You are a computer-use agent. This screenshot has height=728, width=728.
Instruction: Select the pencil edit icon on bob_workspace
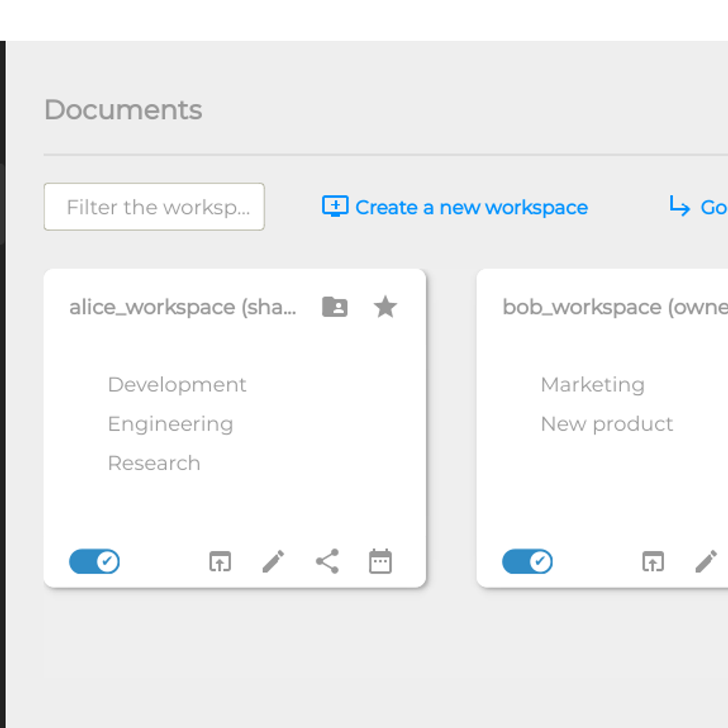click(x=707, y=562)
